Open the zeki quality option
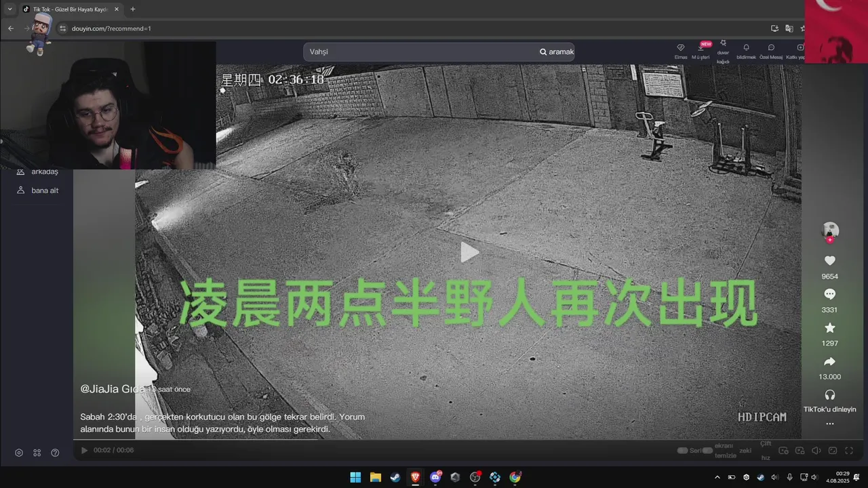Screen dimensions: 868x488 pyautogui.click(x=745, y=450)
